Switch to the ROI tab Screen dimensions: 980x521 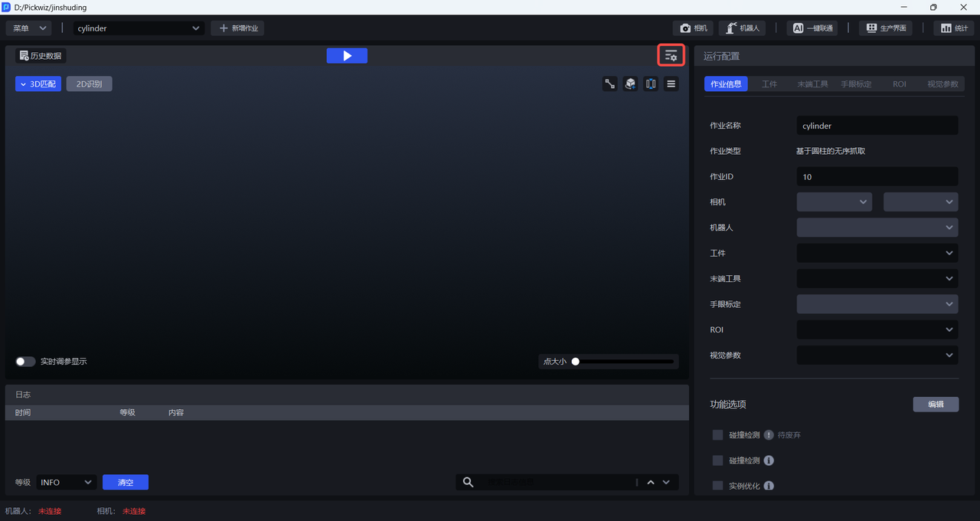click(899, 84)
